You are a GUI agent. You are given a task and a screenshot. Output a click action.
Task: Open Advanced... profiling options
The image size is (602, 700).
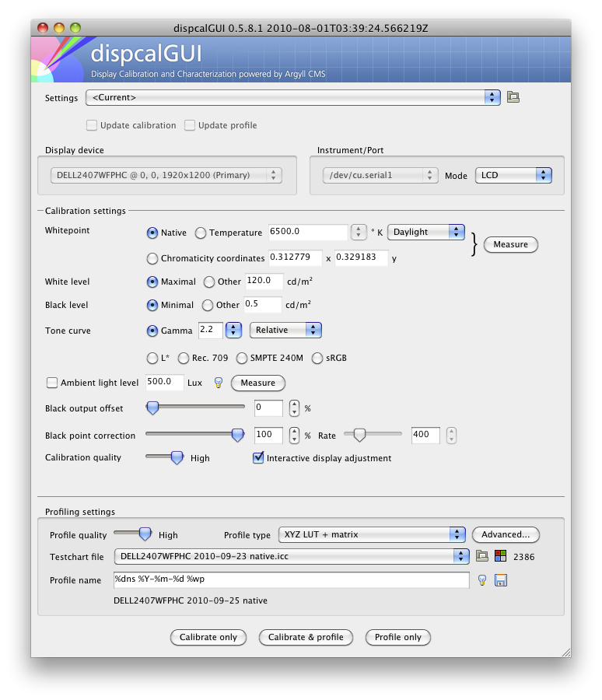(506, 534)
